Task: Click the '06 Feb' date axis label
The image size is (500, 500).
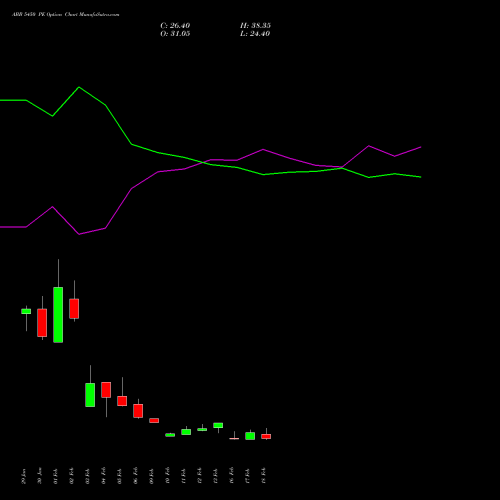Action: tap(136, 476)
